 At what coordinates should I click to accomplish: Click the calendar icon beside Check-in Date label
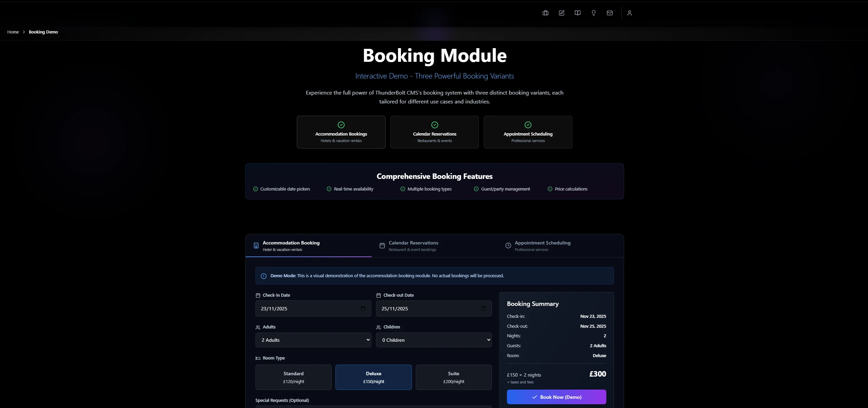pyautogui.click(x=258, y=295)
